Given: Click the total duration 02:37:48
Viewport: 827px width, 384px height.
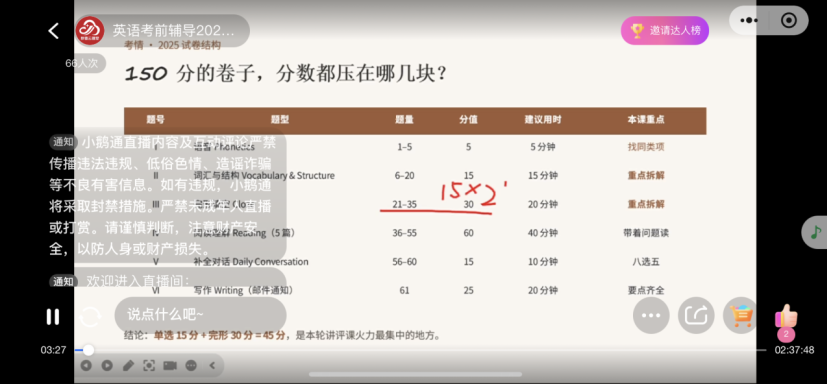Looking at the screenshot, I should [x=794, y=350].
